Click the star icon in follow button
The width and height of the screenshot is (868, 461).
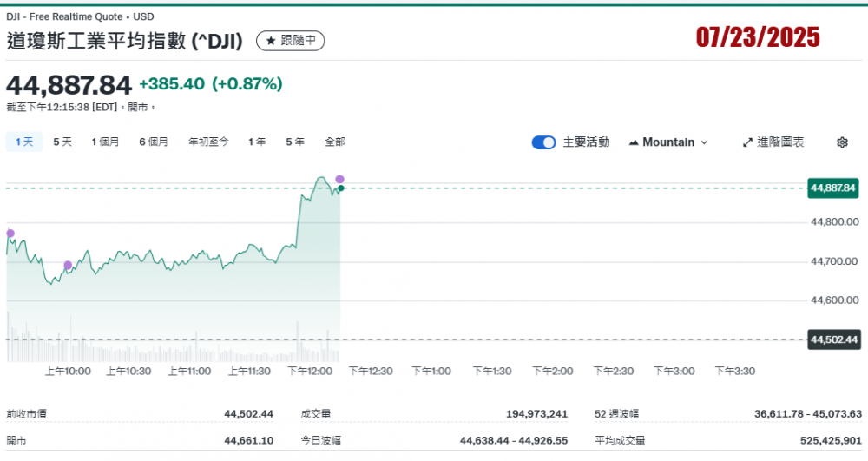tap(270, 41)
